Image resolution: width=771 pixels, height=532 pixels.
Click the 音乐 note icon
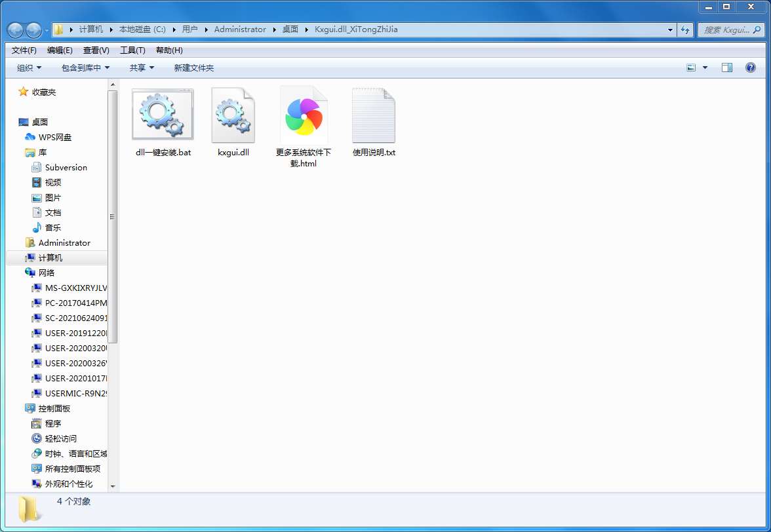(37, 227)
